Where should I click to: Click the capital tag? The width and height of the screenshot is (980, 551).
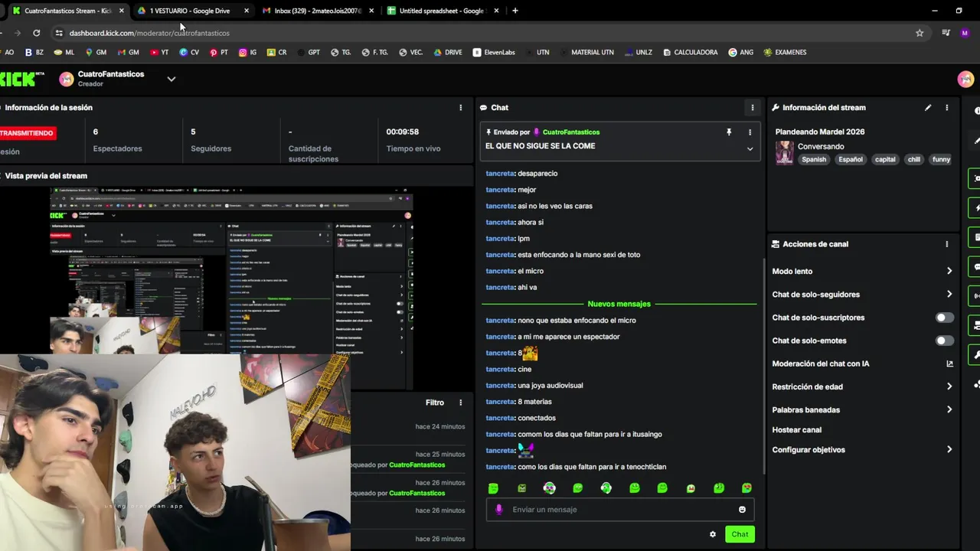tap(885, 160)
